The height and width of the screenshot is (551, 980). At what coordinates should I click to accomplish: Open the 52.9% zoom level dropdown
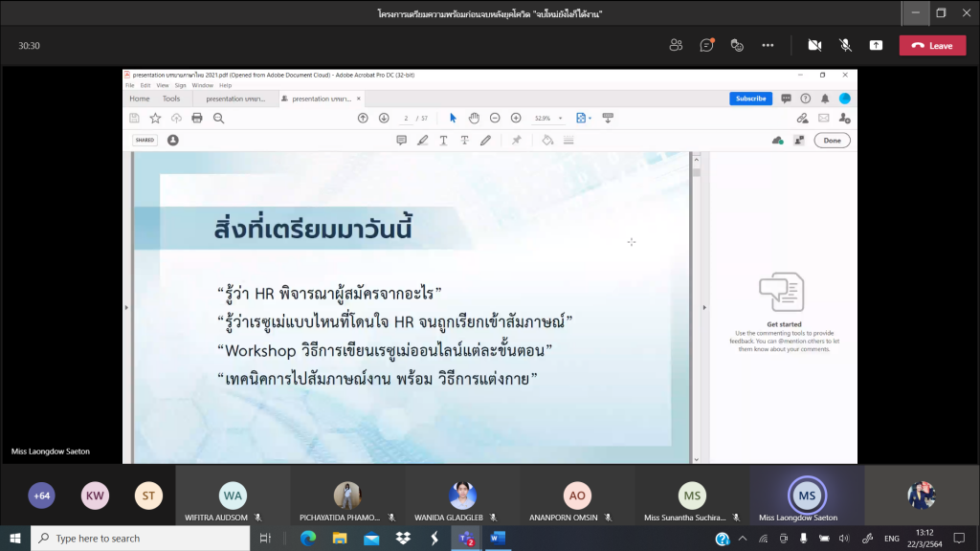pyautogui.click(x=549, y=118)
